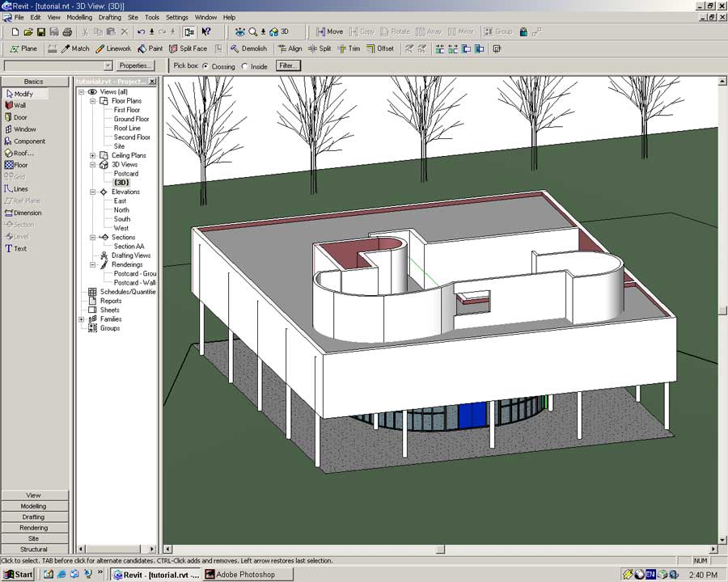Switch to the Structural design bar tab
This screenshot has height=582, width=728.
point(34,549)
